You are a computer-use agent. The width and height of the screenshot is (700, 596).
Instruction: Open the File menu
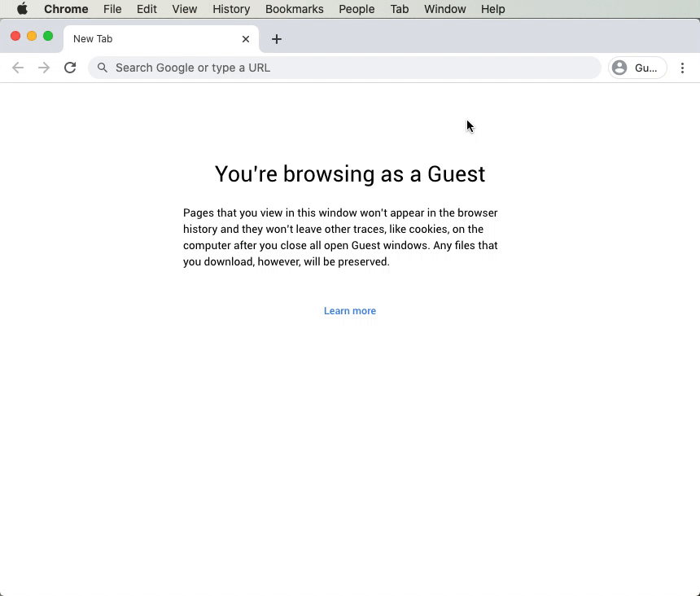(112, 9)
